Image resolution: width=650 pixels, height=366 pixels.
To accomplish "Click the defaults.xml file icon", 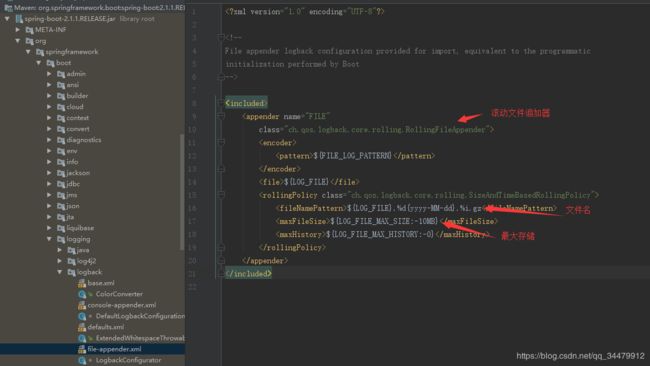I will (82, 327).
